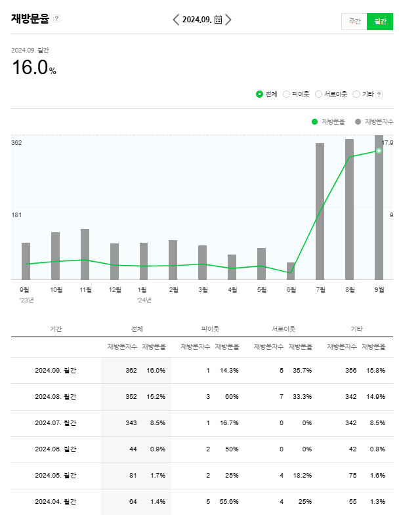Screen dimensions: 420x515
Task: Click the July bar in the chart
Action: point(320,210)
